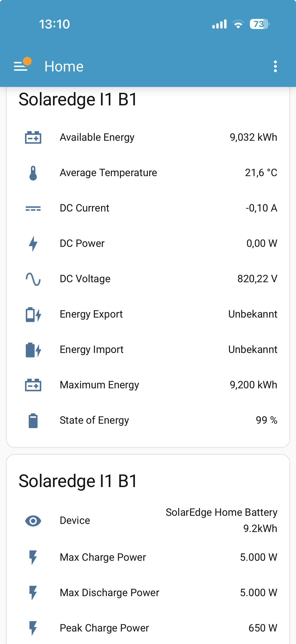
Task: Open the three-dot overflow menu
Action: (275, 66)
